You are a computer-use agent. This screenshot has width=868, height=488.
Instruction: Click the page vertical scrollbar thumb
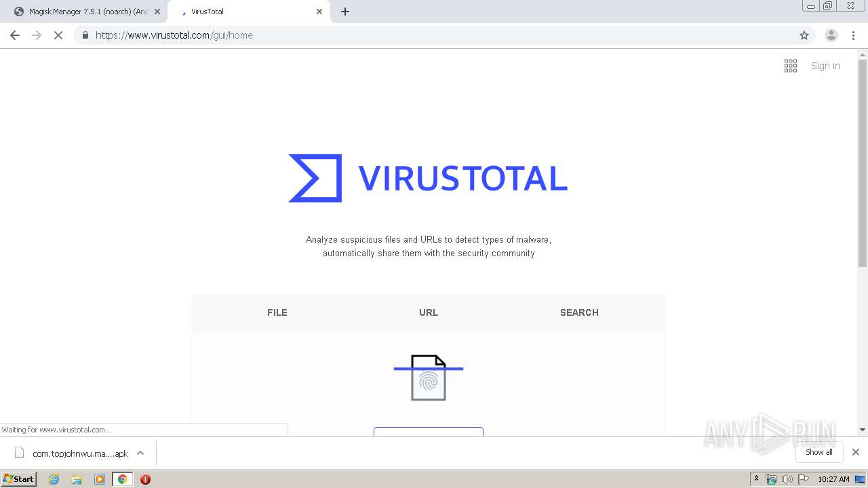click(863, 163)
